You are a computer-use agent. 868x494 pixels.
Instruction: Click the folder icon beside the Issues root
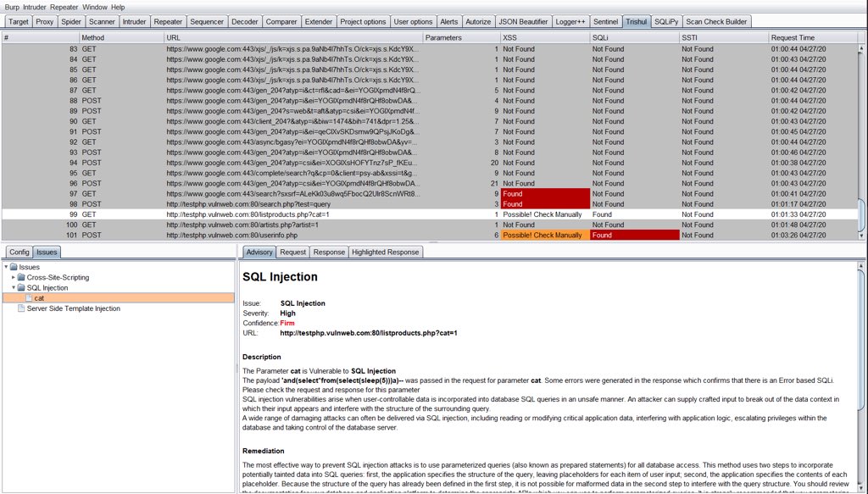[14, 266]
